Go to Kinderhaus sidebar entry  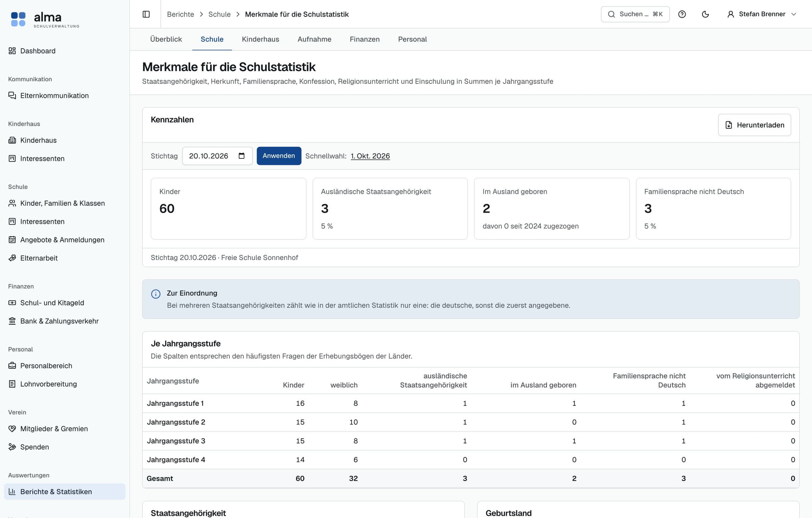[x=65, y=140]
